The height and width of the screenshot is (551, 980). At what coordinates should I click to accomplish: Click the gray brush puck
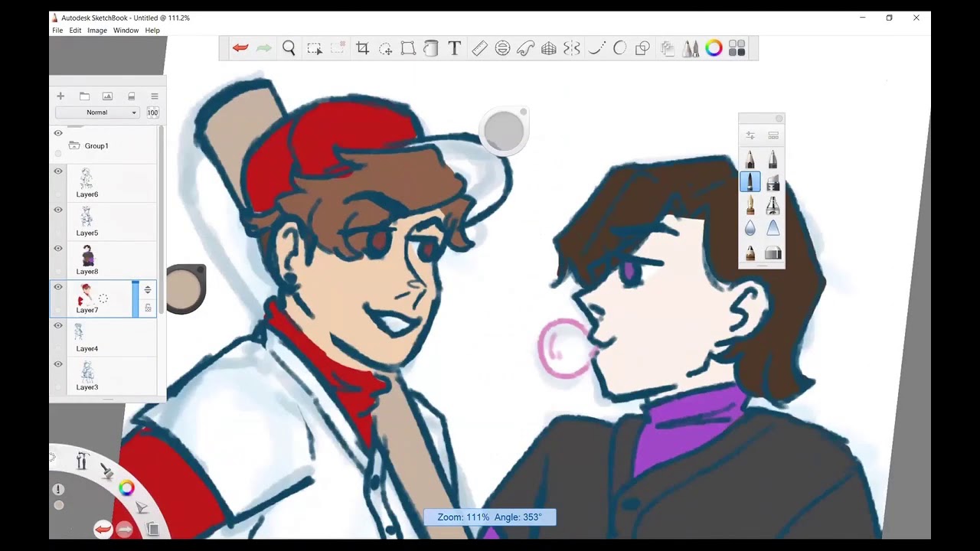504,130
